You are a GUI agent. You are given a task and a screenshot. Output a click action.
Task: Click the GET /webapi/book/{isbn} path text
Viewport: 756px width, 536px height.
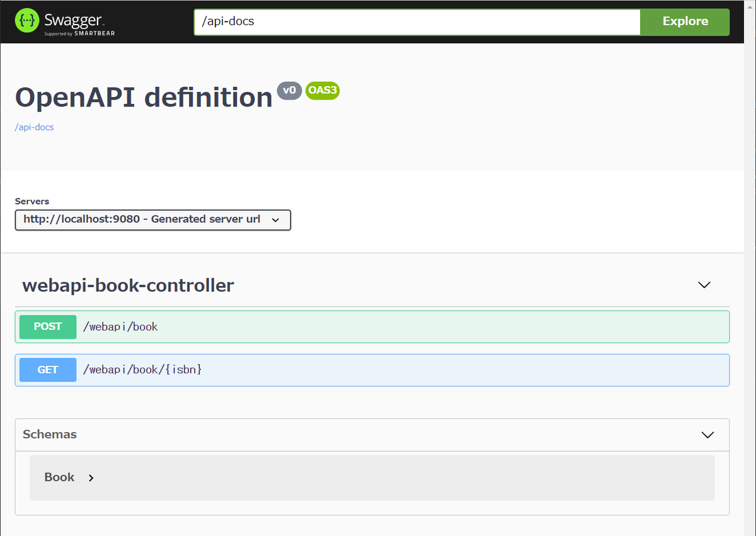click(x=142, y=370)
